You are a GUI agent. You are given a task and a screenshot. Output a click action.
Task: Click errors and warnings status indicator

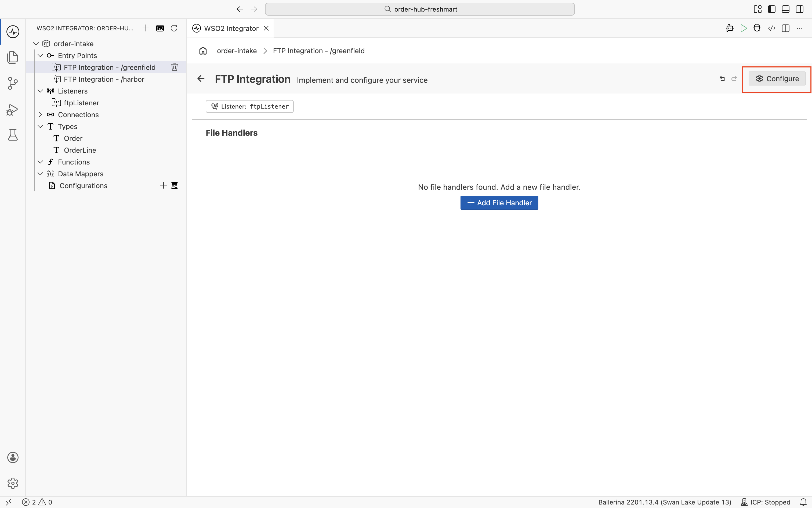point(37,502)
